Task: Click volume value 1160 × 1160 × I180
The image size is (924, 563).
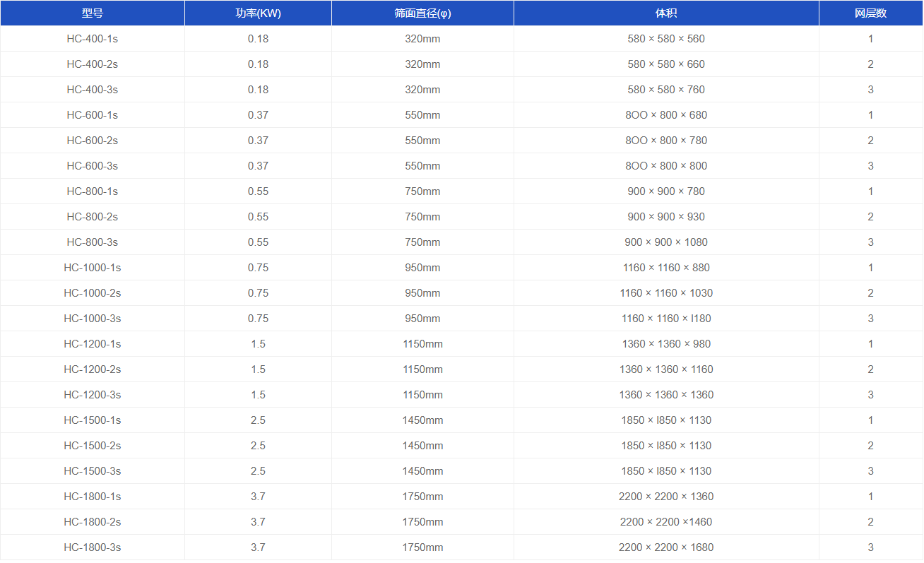Action: [666, 319]
